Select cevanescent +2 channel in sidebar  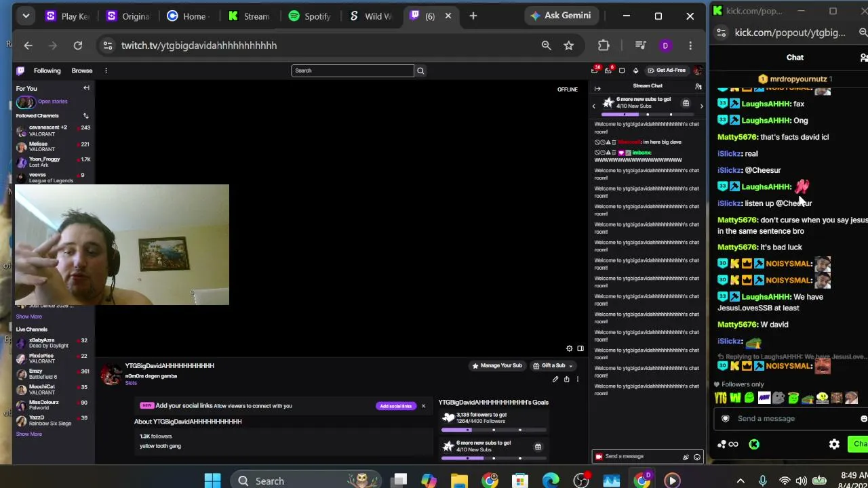(x=54, y=130)
